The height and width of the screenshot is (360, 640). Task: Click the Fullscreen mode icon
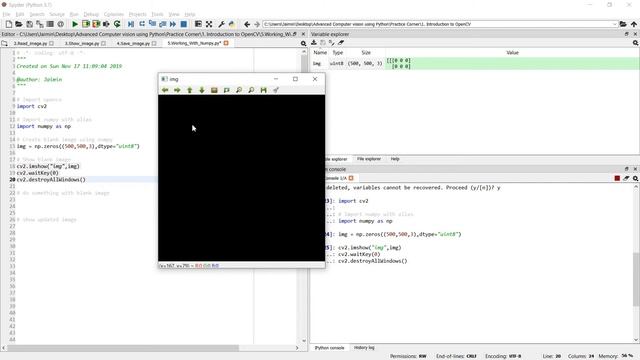coord(209,24)
